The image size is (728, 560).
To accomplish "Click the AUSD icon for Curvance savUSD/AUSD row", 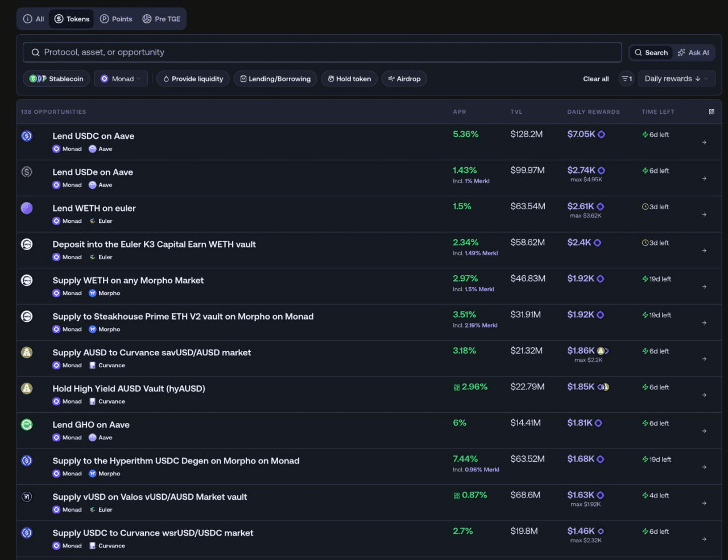I will click(x=27, y=352).
